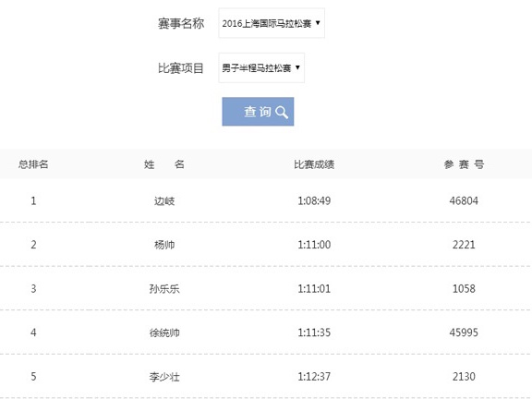Viewport: 532px width, 399px height.
Task: Open the 比赛项目 race category dropdown
Action: click(261, 67)
